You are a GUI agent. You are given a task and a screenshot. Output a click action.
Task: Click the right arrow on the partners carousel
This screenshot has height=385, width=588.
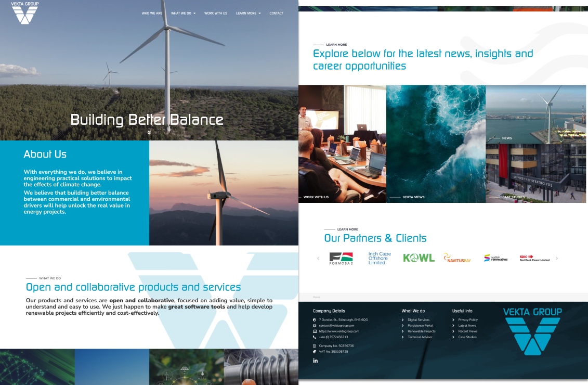point(556,258)
